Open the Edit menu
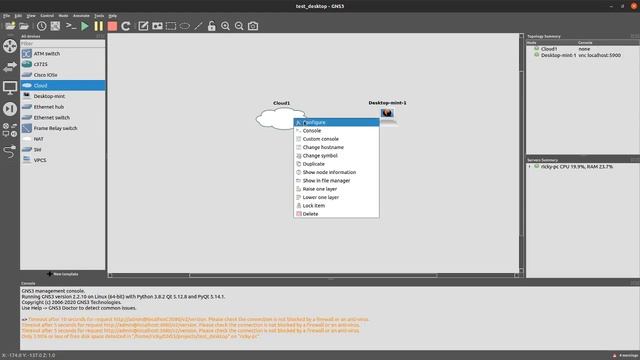This screenshot has width=640, height=360. [x=18, y=16]
